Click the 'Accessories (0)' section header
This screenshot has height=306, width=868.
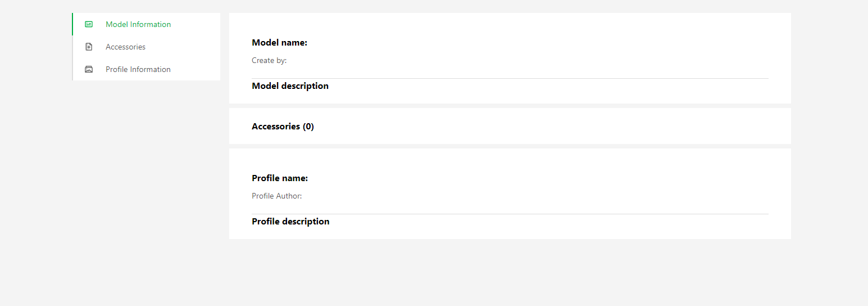point(283,127)
